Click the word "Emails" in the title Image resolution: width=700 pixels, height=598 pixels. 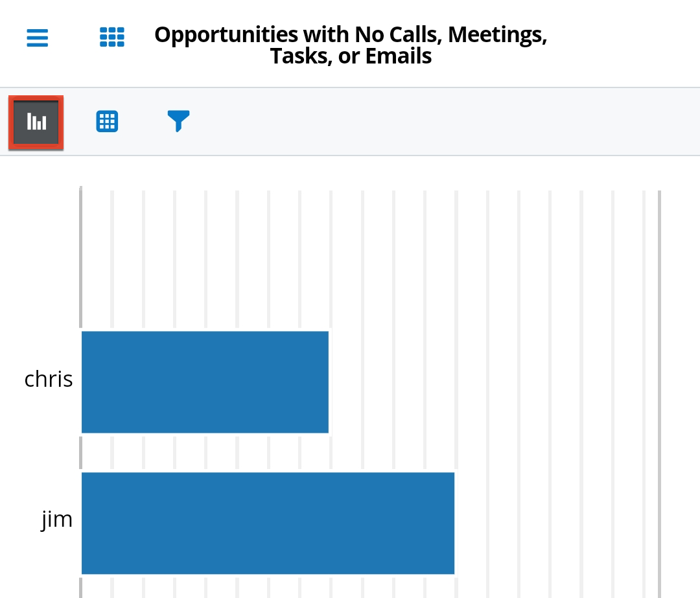(x=398, y=56)
